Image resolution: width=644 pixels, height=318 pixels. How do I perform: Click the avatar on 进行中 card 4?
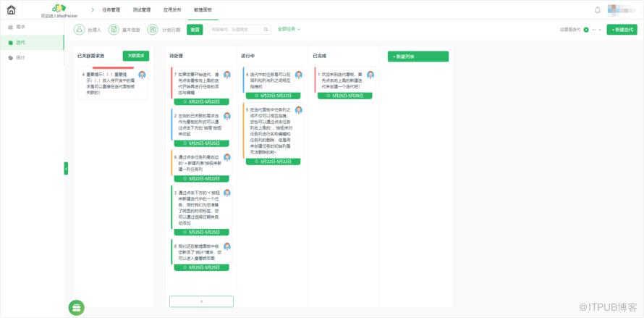pos(299,75)
